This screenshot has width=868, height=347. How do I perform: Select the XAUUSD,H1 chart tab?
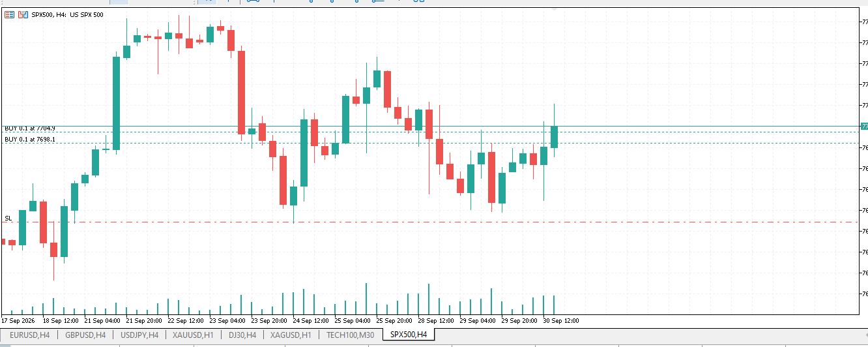click(193, 335)
